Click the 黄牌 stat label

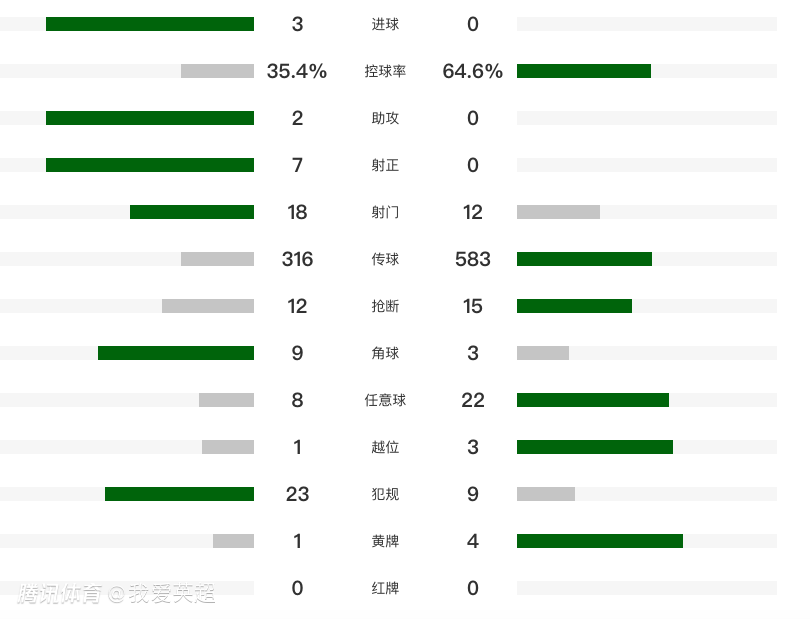pos(385,541)
